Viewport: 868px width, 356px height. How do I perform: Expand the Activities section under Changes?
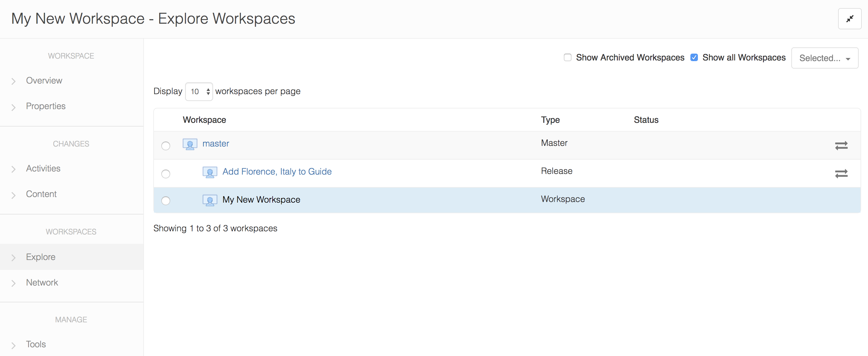click(43, 169)
